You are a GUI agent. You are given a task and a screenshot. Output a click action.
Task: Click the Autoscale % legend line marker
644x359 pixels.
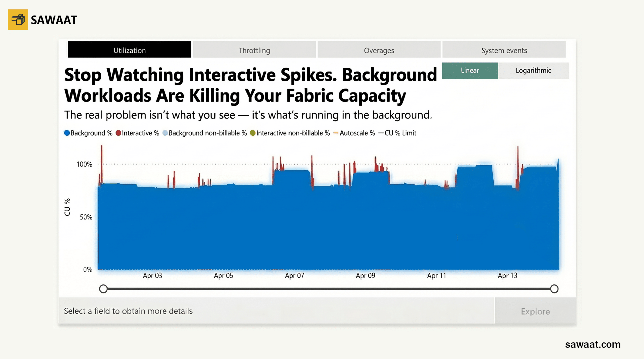(336, 133)
